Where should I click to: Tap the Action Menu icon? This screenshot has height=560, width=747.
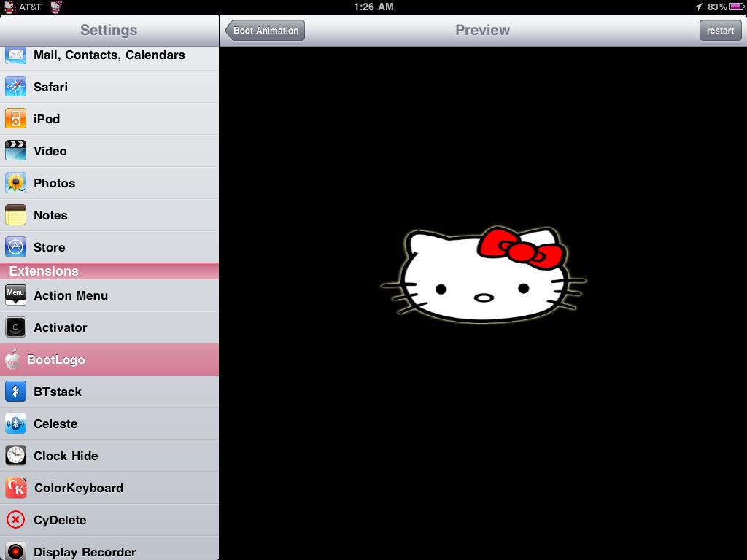click(16, 295)
